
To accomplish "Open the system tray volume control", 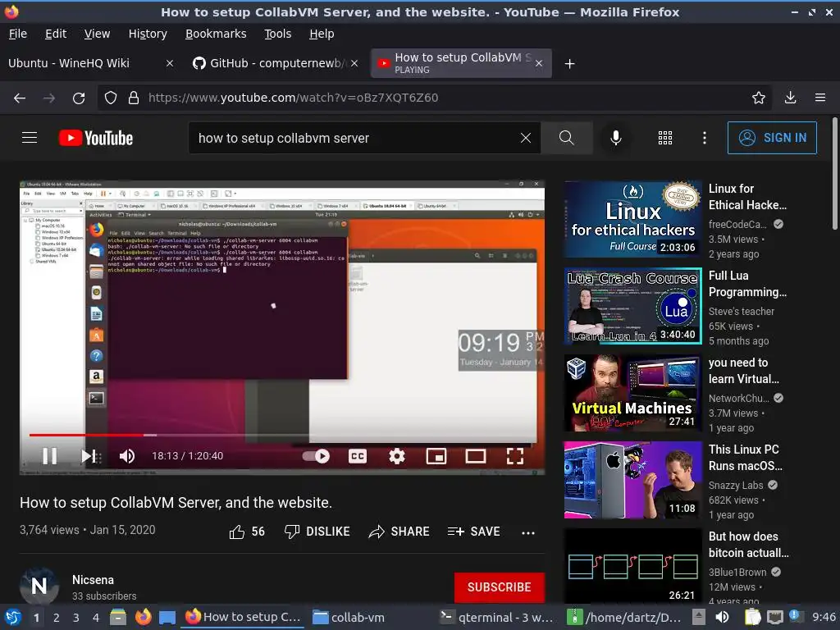I will [x=722, y=618].
